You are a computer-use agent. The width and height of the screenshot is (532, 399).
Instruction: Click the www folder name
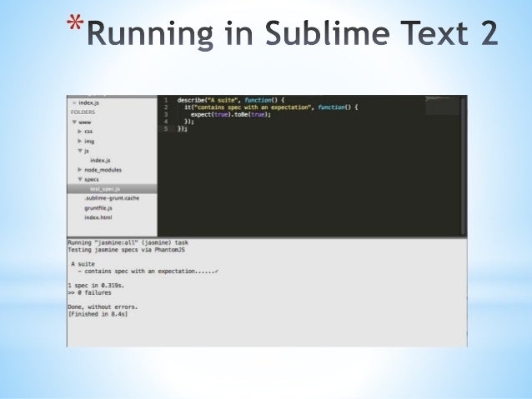[85, 122]
